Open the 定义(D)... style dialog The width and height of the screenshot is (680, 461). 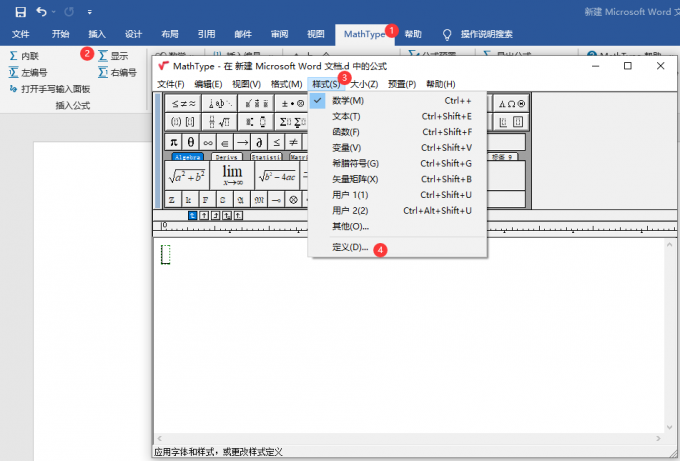397,247
